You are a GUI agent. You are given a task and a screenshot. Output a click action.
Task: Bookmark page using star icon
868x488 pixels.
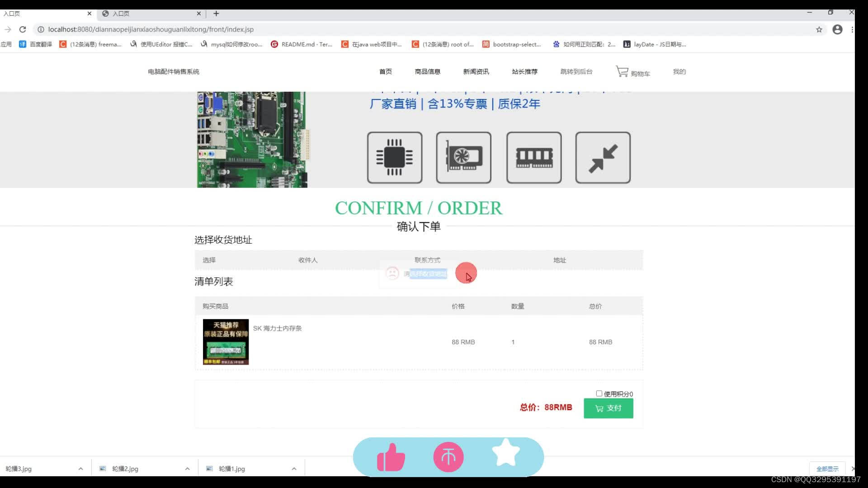pos(819,29)
